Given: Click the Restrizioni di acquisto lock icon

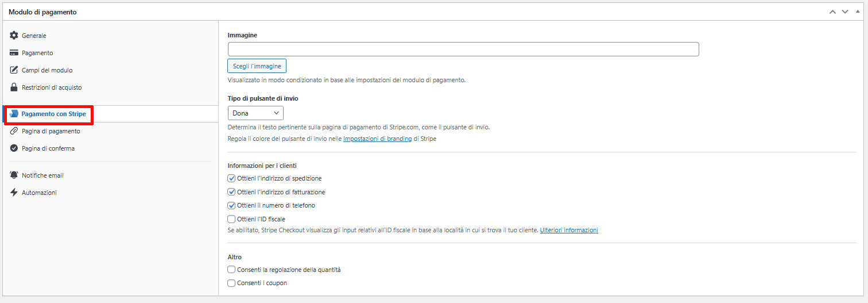Looking at the screenshot, I should click(x=14, y=87).
